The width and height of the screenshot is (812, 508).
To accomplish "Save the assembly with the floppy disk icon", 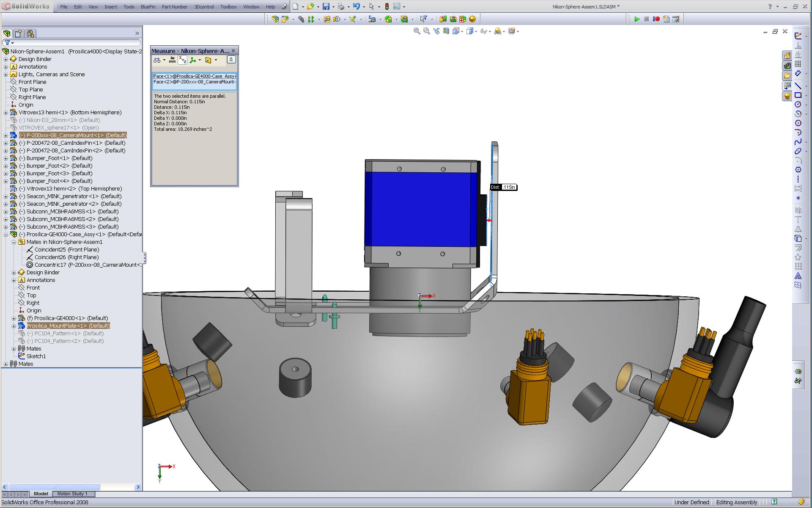I will point(326,6).
